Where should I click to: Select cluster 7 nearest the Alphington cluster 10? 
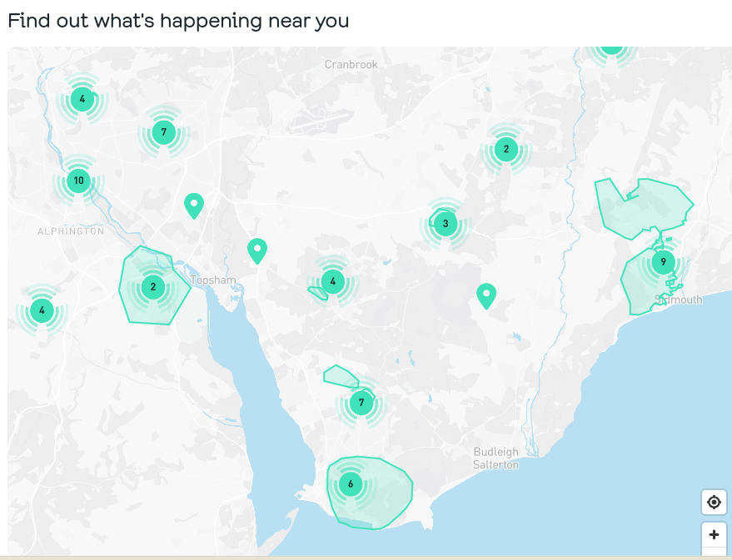pos(164,131)
